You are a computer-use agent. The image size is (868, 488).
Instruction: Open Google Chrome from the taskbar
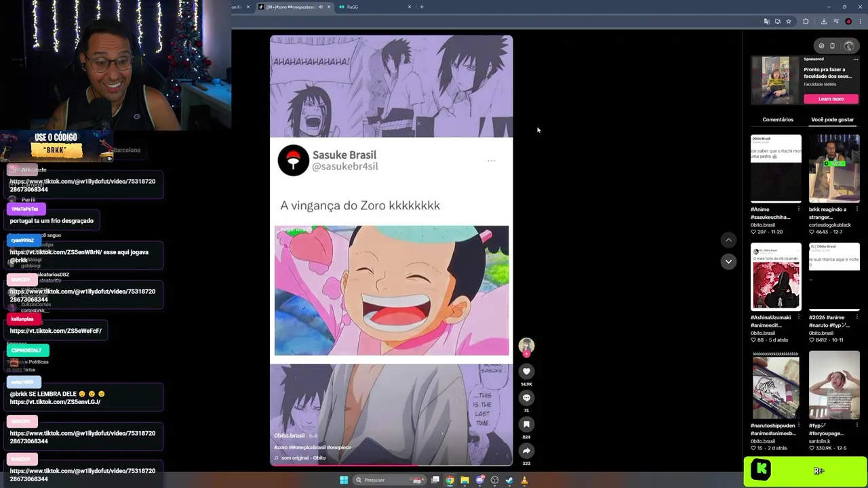(450, 480)
